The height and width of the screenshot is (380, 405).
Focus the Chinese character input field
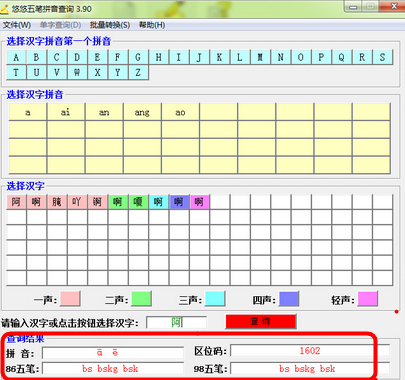click(177, 323)
